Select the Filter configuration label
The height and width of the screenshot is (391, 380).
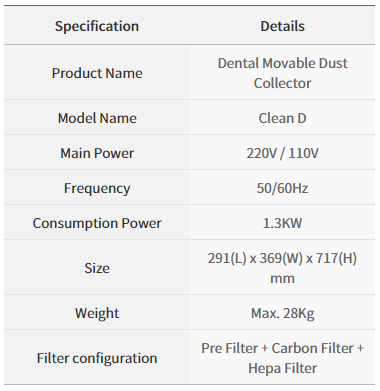[97, 358]
